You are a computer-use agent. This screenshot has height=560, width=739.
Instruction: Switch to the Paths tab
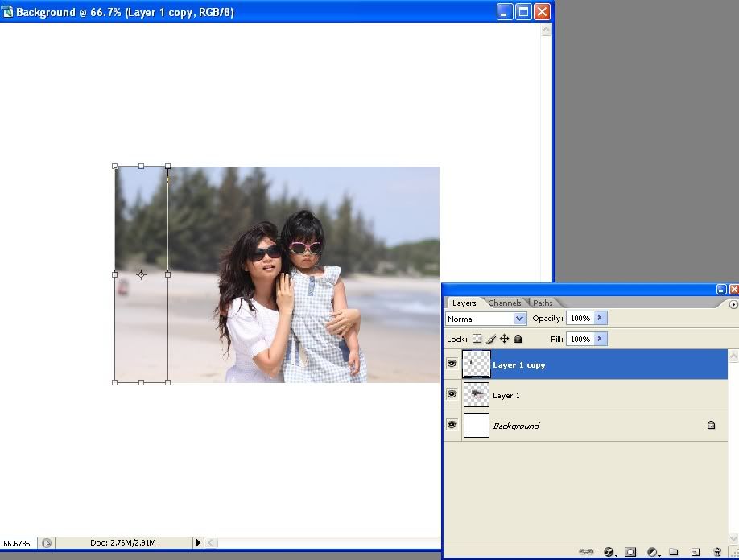[543, 303]
